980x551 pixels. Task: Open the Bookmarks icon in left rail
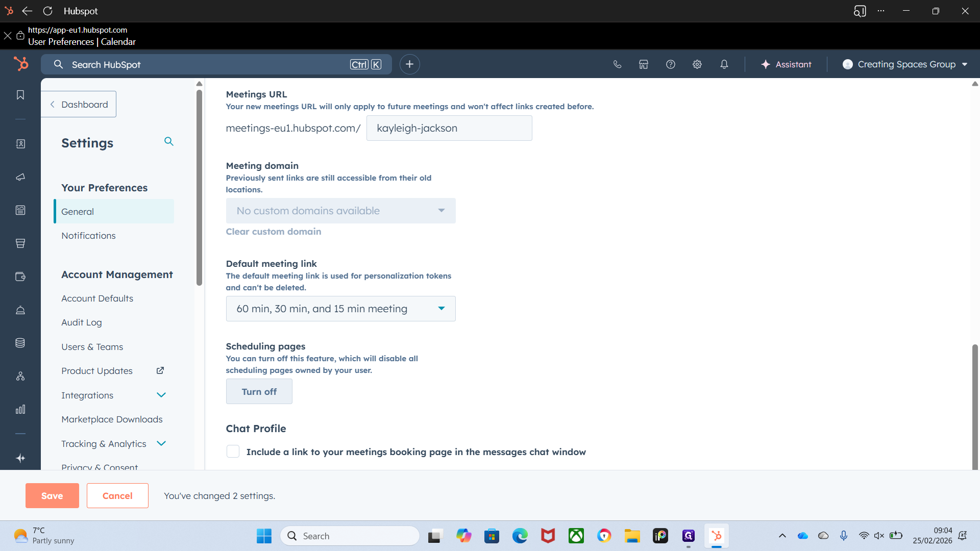(20, 95)
